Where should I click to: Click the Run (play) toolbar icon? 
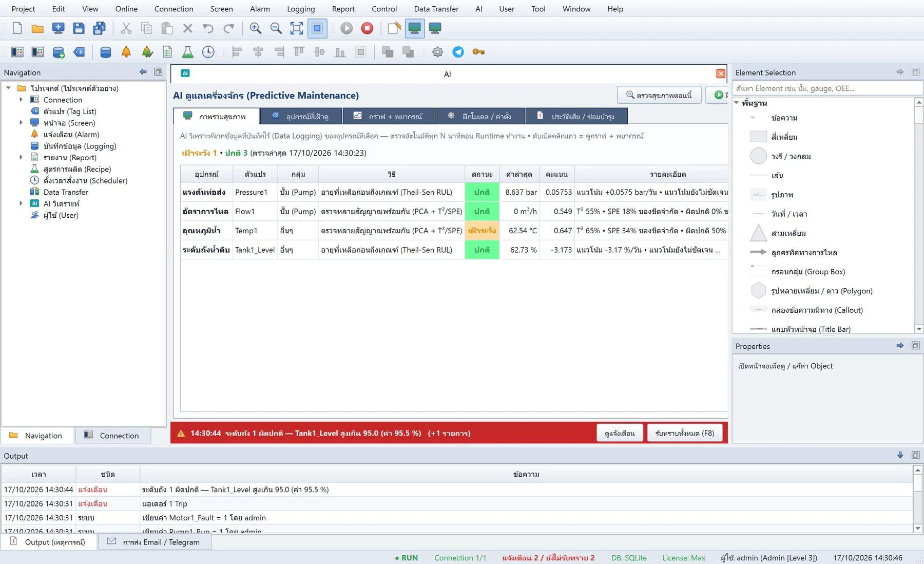pyautogui.click(x=346, y=28)
